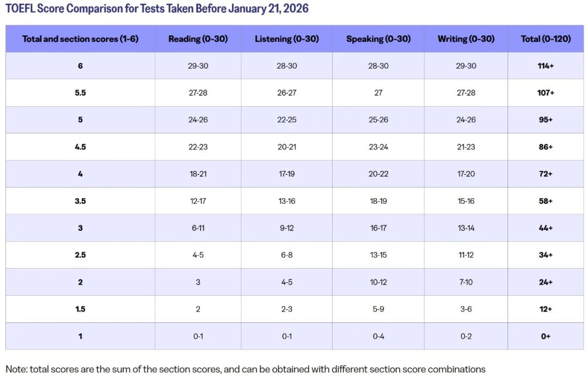Image resolution: width=588 pixels, height=378 pixels.
Task: Click the Writing 3-6 cell
Action: 465,309
